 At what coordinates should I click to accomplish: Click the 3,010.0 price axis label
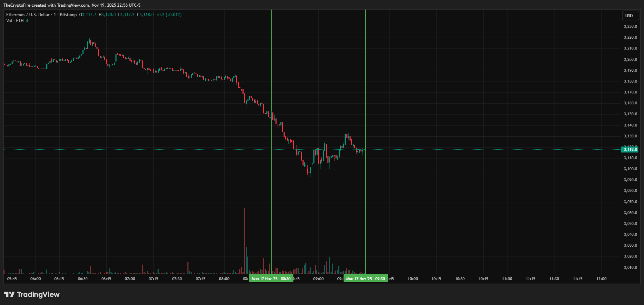pos(631,267)
